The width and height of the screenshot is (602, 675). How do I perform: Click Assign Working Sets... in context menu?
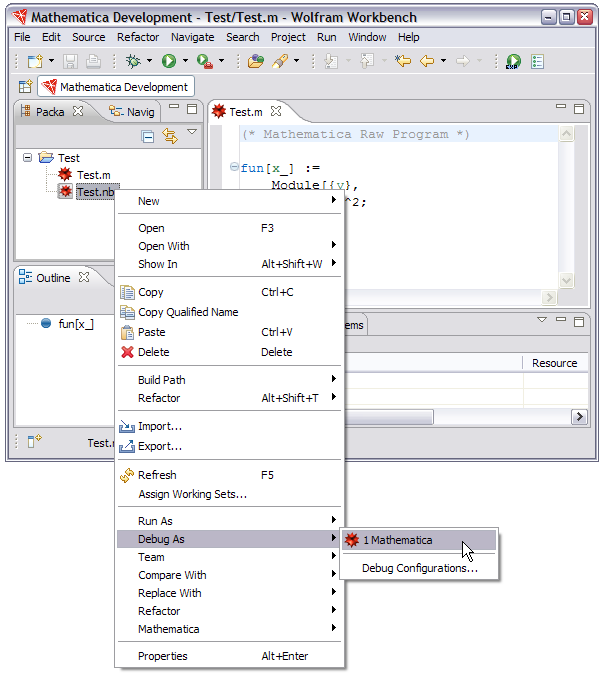pos(229,494)
